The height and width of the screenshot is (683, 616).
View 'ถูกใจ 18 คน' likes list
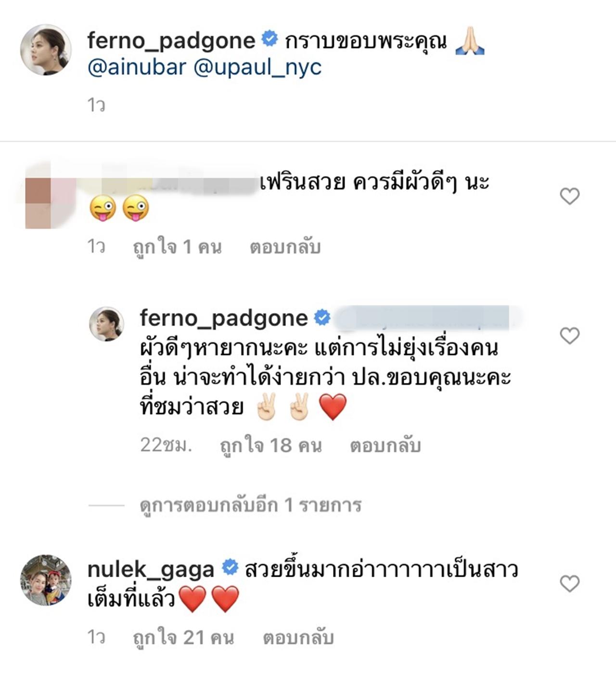point(271,445)
